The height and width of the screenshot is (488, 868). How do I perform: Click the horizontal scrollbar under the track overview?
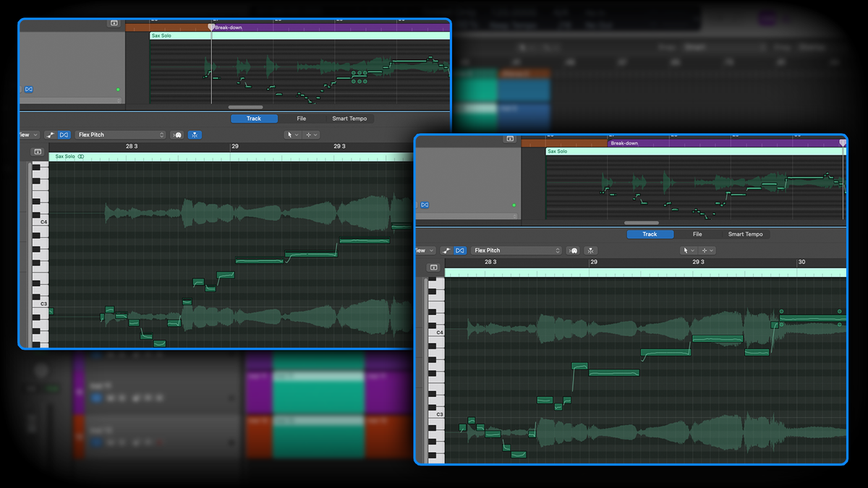pos(640,223)
